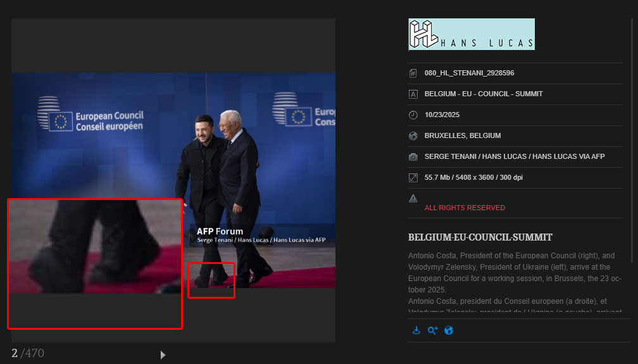
Task: Click the 2 /470 image counter
Action: tap(28, 353)
